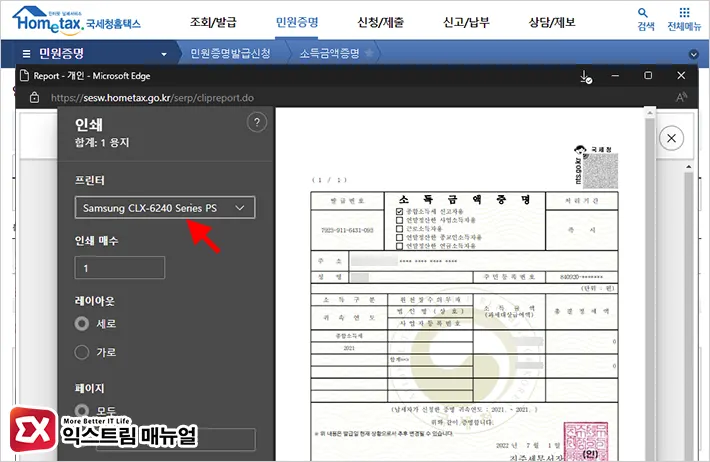Click the lock icon in address bar
The height and width of the screenshot is (462, 710).
(34, 97)
